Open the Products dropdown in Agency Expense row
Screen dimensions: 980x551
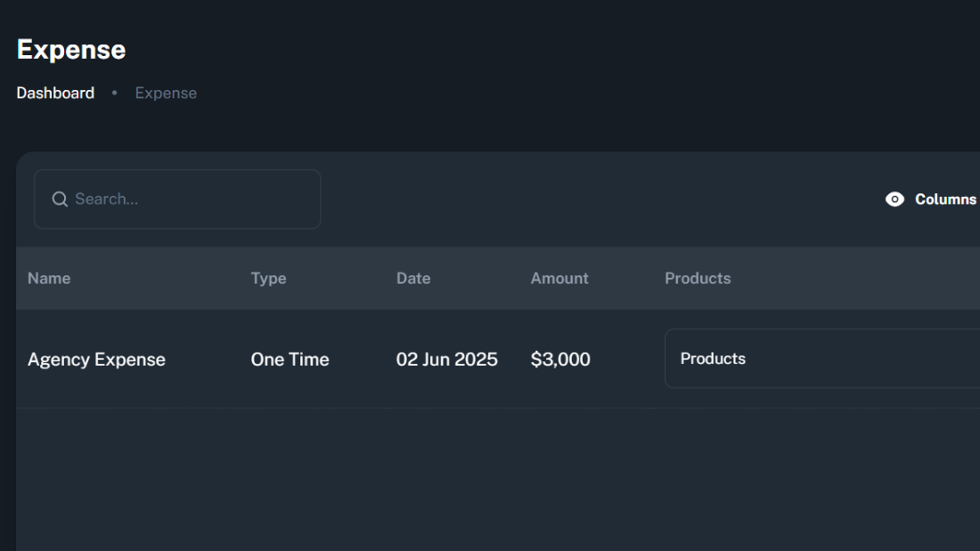click(x=822, y=359)
